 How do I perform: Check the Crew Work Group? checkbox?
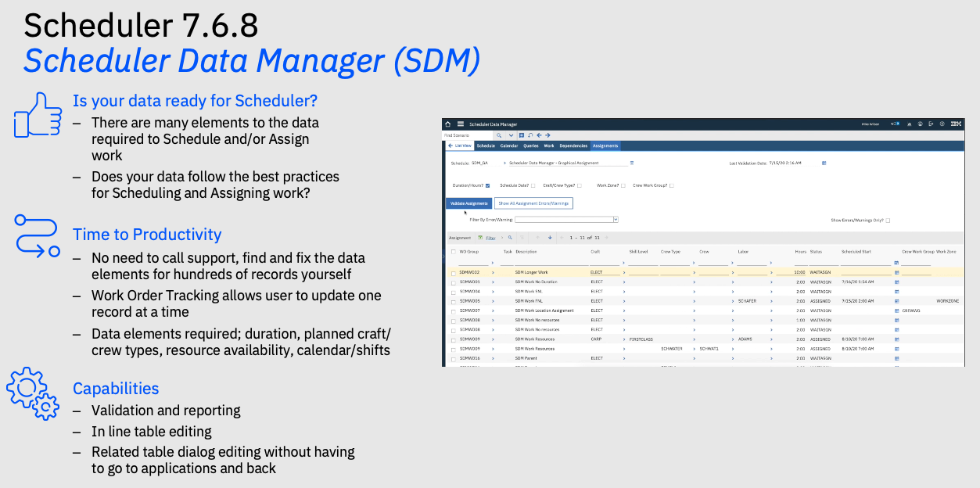(672, 185)
